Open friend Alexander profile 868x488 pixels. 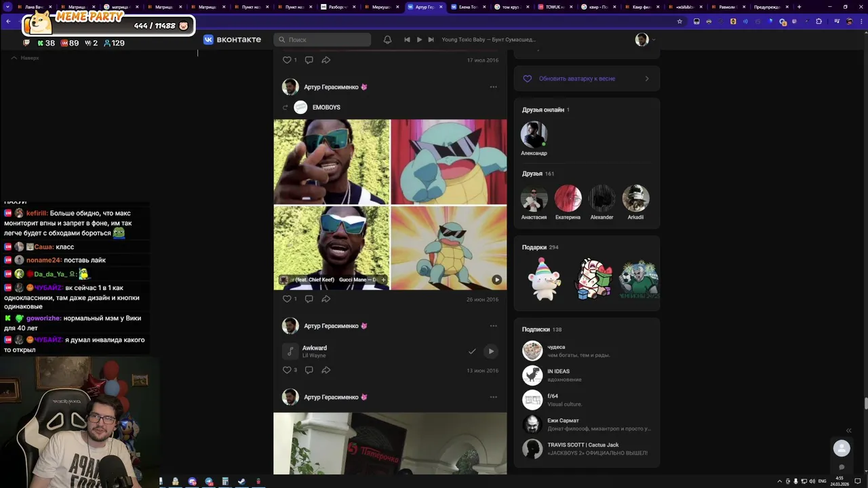(x=601, y=203)
